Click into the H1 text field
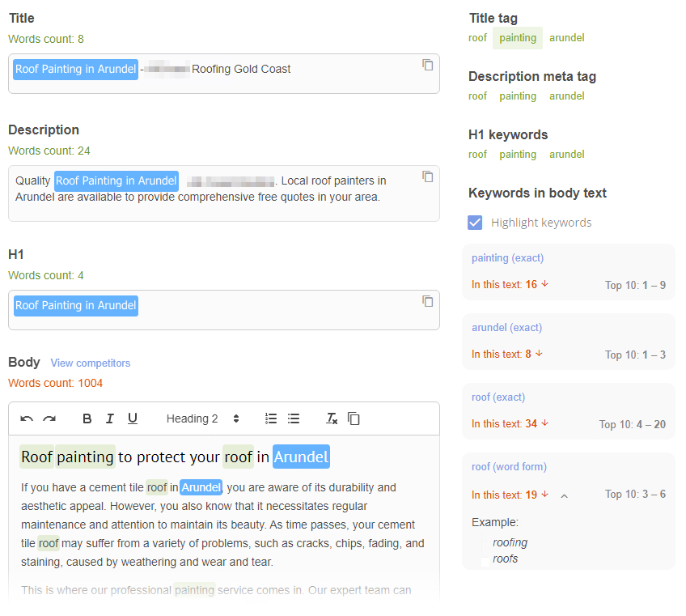Image resolution: width=686 pixels, height=616 pixels. tap(224, 310)
